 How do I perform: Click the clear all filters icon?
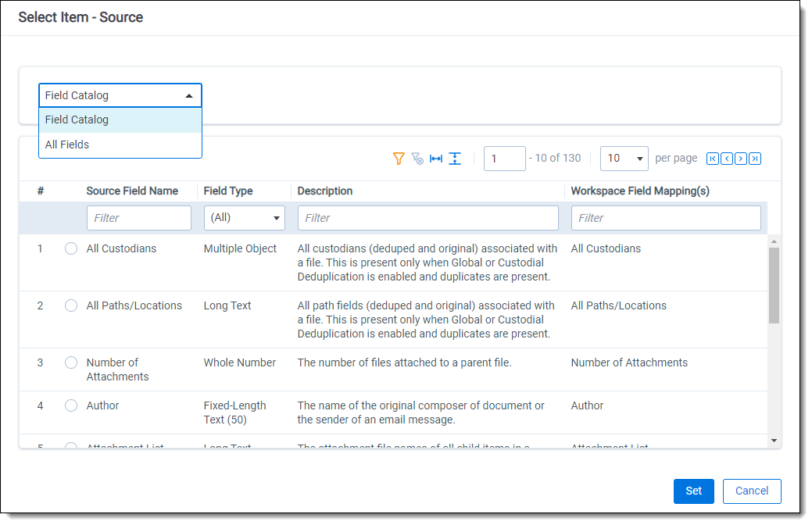pyautogui.click(x=417, y=159)
